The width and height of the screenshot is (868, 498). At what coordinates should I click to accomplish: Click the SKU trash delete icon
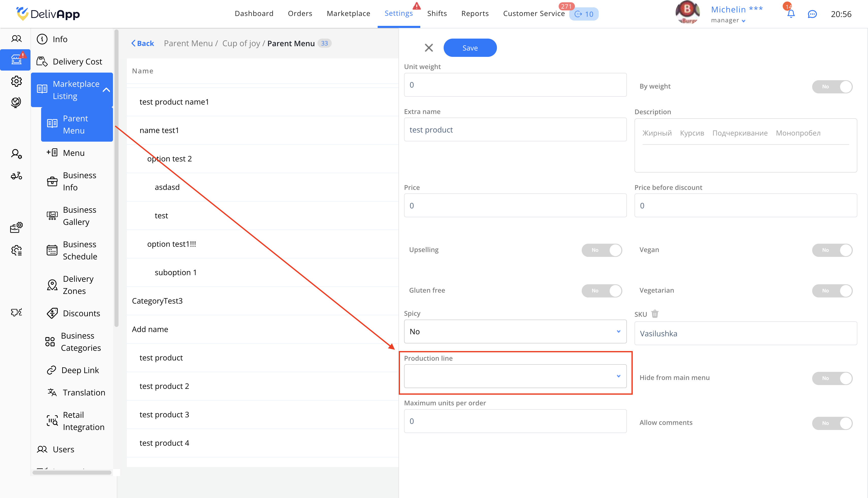pos(655,314)
